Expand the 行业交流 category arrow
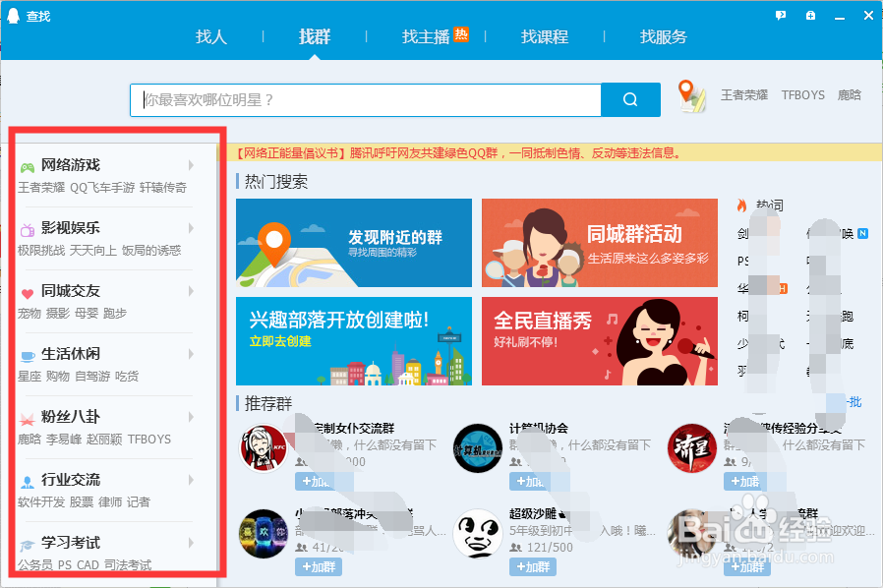The width and height of the screenshot is (883, 588). pyautogui.click(x=191, y=480)
